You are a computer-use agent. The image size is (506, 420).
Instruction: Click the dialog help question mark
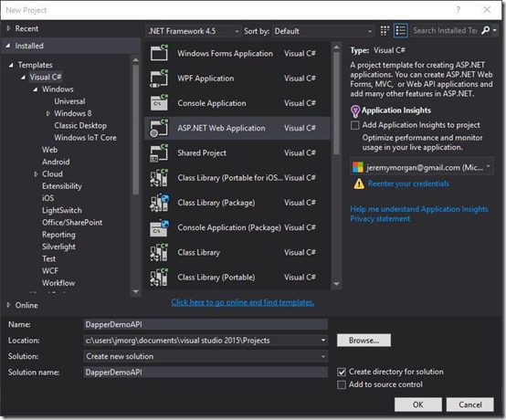tap(459, 10)
